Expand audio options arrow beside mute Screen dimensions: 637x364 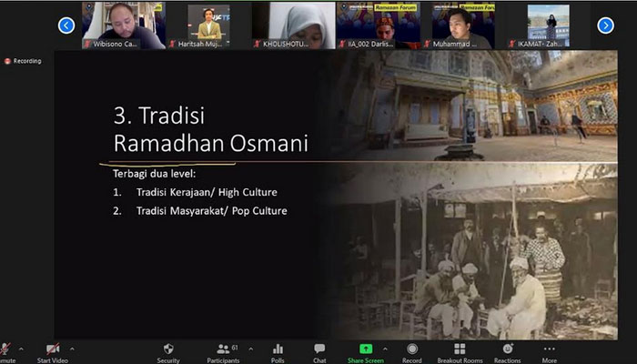coord(21,348)
